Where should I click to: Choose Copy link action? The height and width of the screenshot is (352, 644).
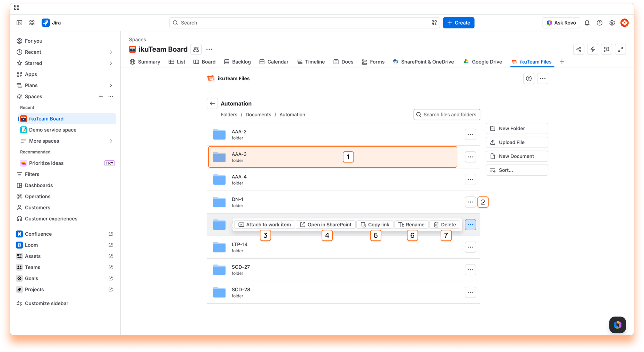tap(375, 225)
